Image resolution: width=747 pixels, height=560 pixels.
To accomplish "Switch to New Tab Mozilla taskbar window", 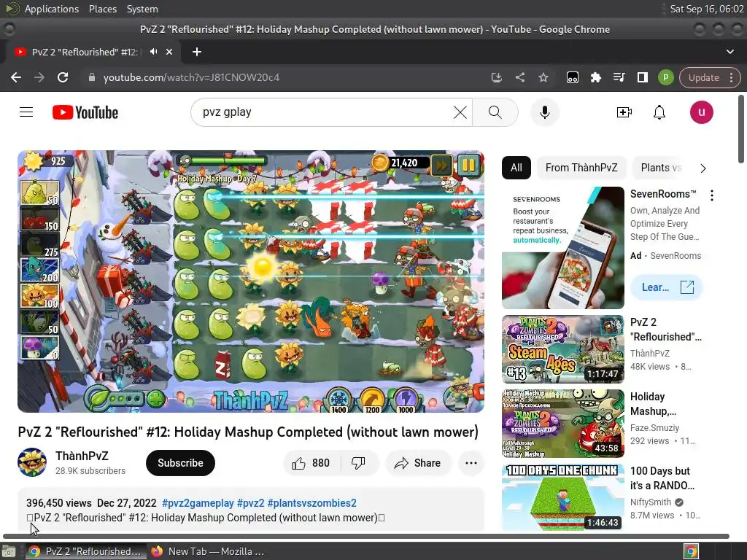I will tap(208, 551).
